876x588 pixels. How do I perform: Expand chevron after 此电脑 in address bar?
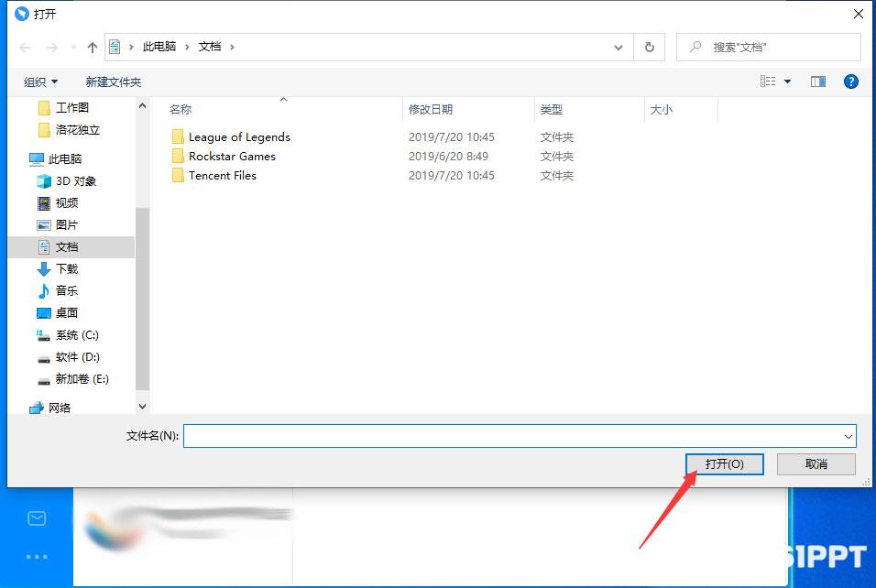pos(187,48)
